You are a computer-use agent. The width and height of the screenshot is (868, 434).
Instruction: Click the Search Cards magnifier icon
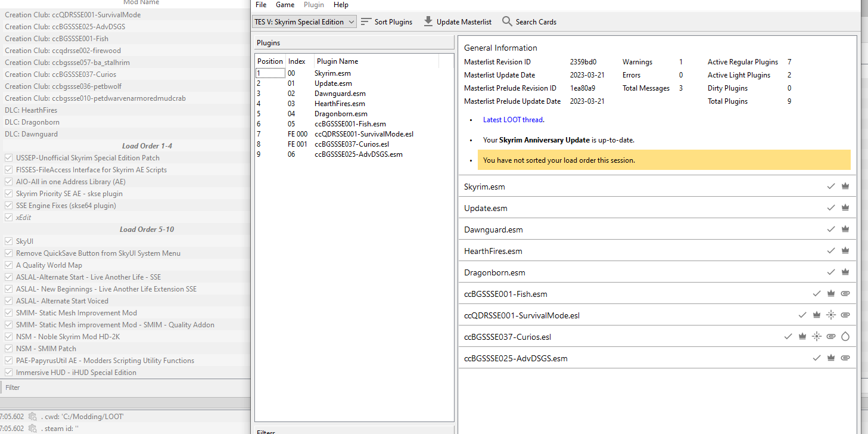tap(506, 21)
